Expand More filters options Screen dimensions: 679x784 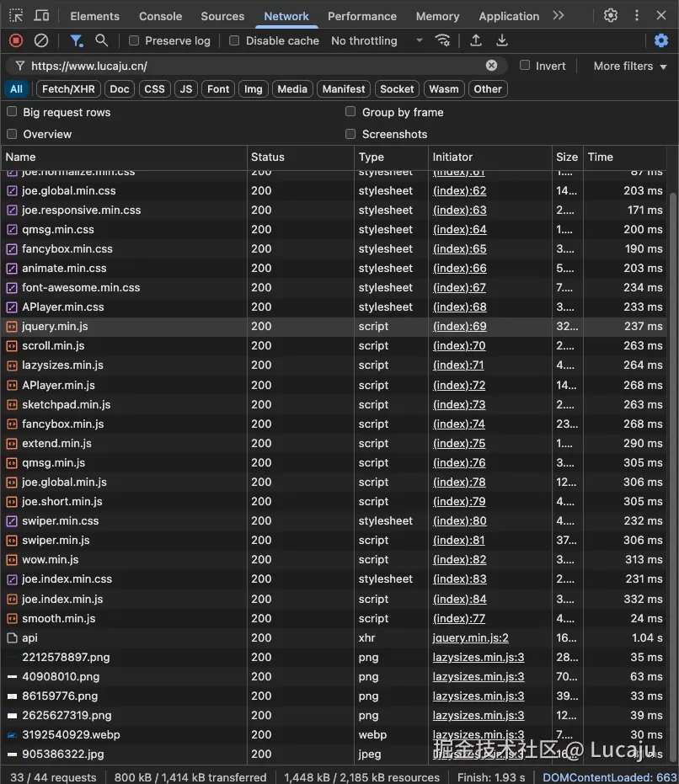click(x=626, y=66)
